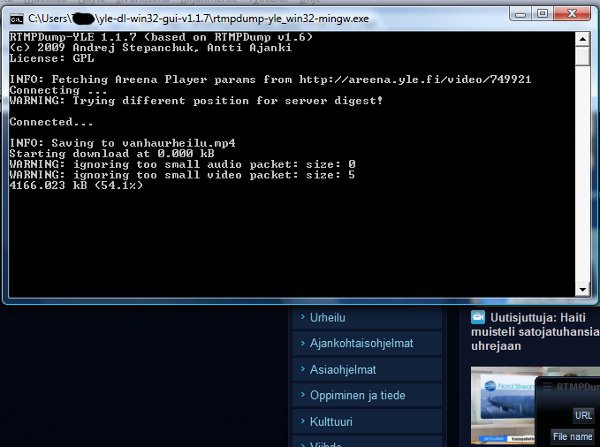Maximize the rtmpdump console window
600x447 pixels.
point(542,14)
